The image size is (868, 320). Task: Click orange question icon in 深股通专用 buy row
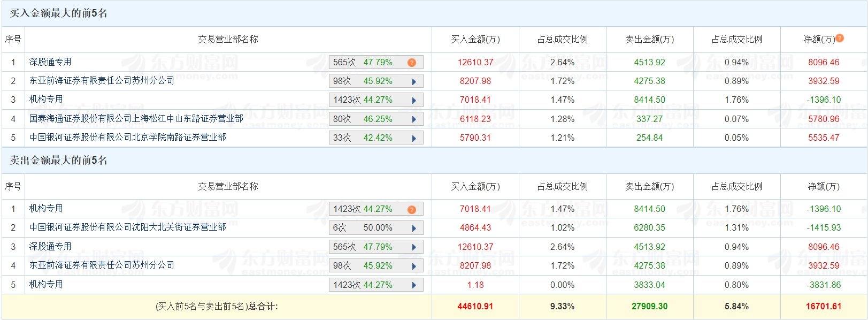click(412, 63)
